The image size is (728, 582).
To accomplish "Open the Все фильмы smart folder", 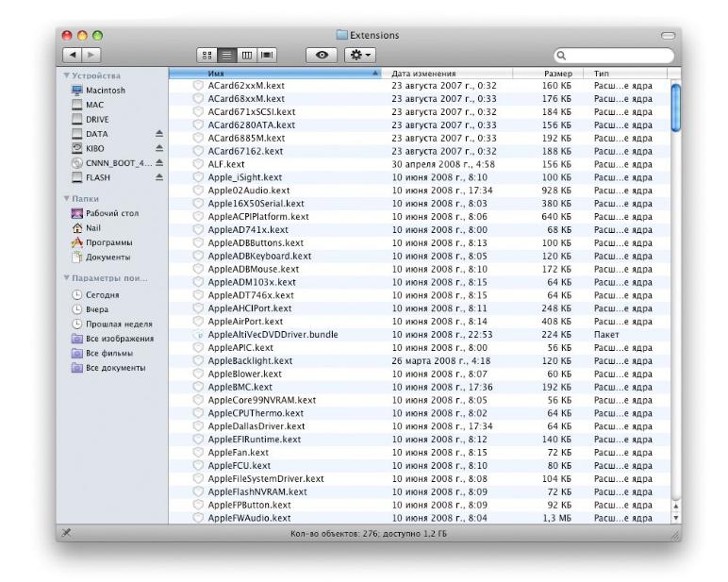I will point(102,353).
